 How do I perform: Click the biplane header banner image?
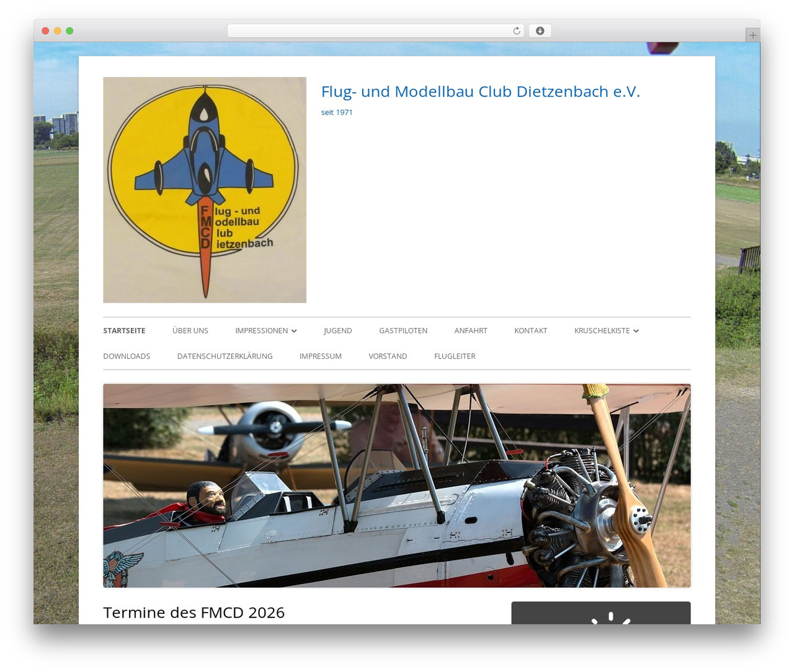click(397, 485)
